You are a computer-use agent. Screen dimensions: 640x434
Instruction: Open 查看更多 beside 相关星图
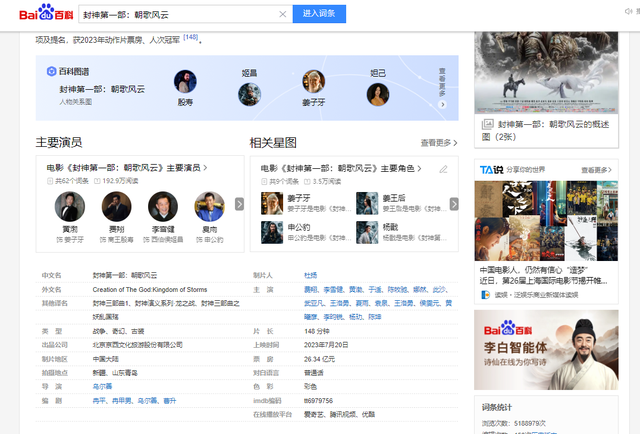point(439,143)
